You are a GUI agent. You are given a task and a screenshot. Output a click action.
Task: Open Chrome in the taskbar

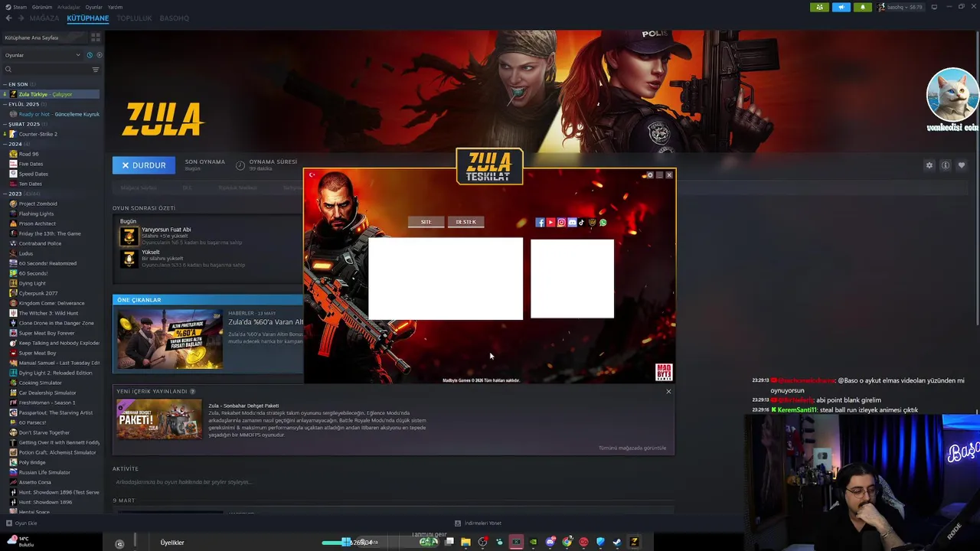(567, 542)
